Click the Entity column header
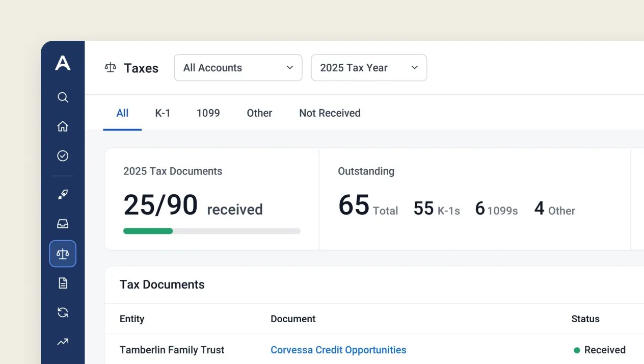The width and height of the screenshot is (644, 364). click(x=132, y=319)
